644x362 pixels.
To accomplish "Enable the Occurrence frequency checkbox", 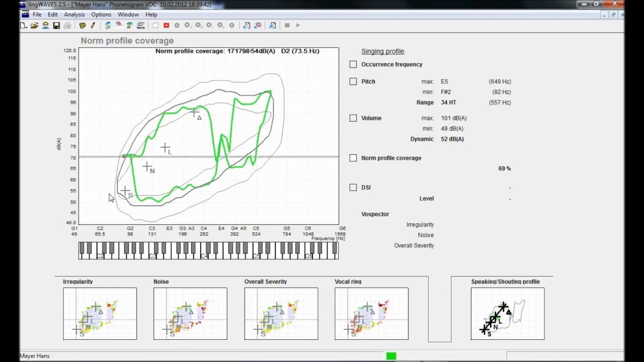I will (x=353, y=64).
